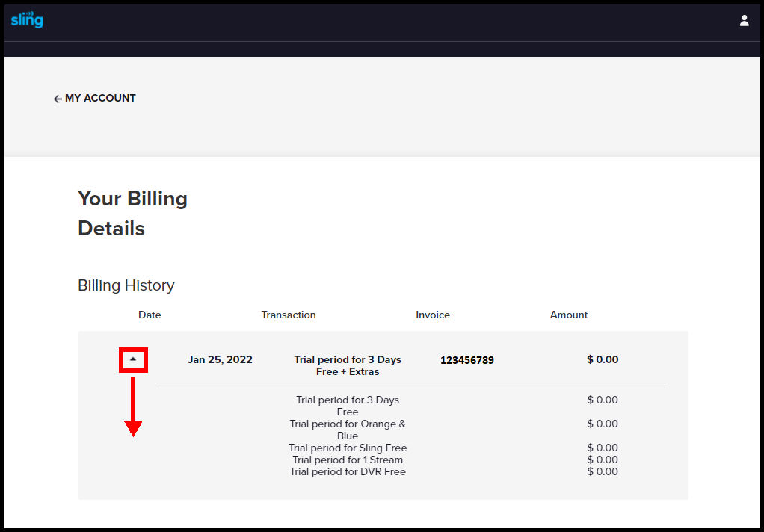Click the 'Billing History' heading
764x532 pixels.
[x=126, y=285]
